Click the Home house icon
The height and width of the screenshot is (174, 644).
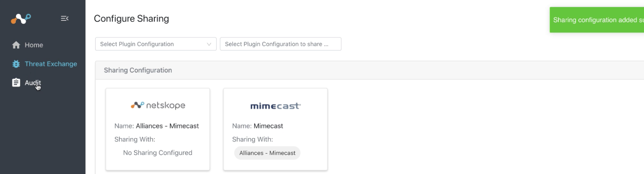pos(16,45)
